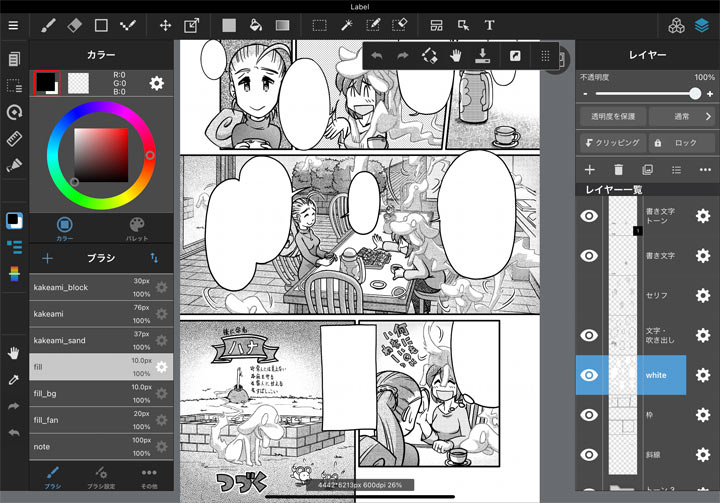720x503 pixels.
Task: Select the selection eraser tool
Action: (399, 25)
